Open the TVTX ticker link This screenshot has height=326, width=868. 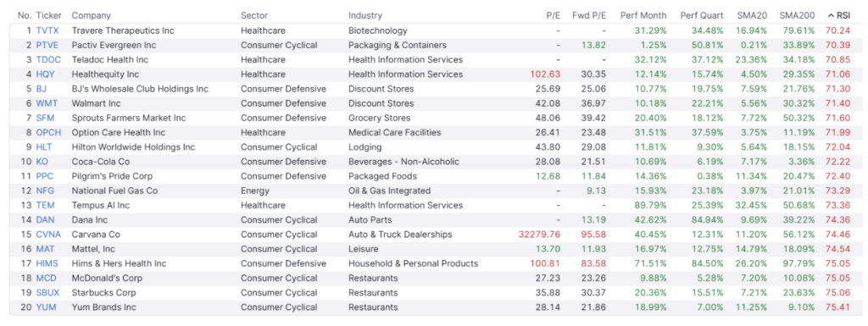pyautogui.click(x=47, y=30)
